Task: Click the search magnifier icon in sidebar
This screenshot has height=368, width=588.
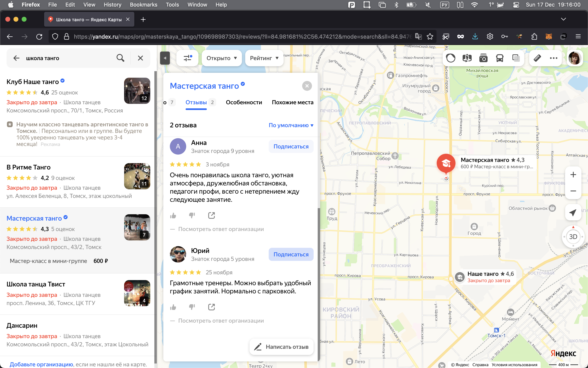Action: (x=120, y=58)
